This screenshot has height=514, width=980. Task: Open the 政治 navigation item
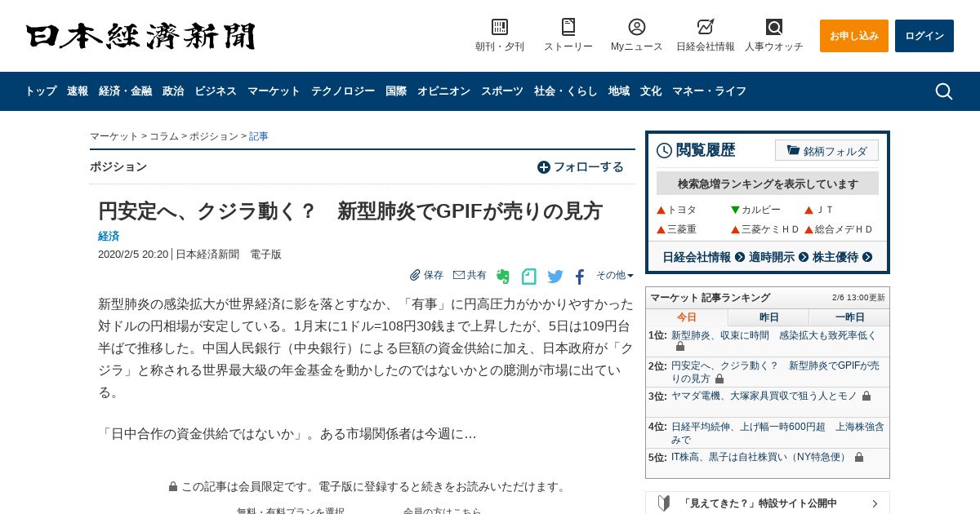coord(173,91)
